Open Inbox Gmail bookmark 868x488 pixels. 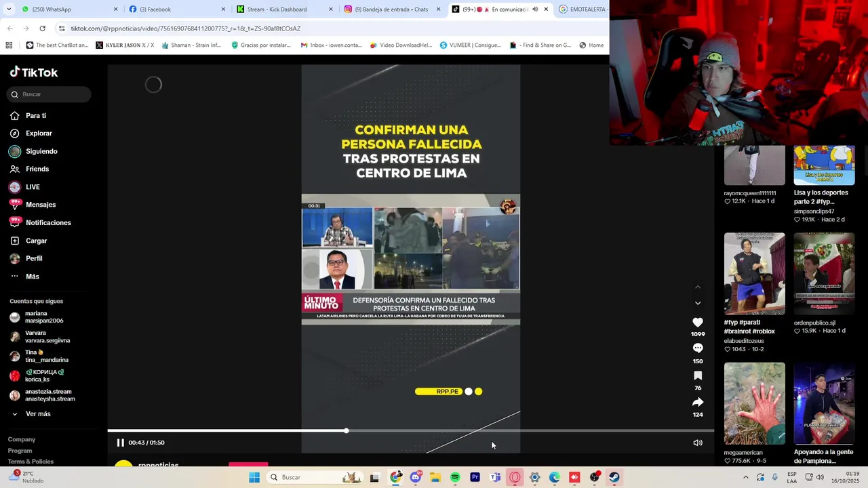[332, 45]
